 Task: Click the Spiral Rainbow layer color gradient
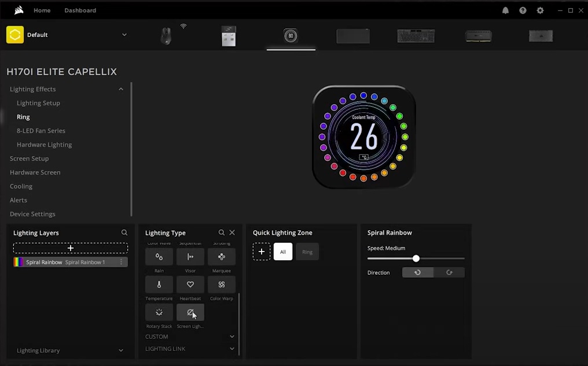[19, 262]
